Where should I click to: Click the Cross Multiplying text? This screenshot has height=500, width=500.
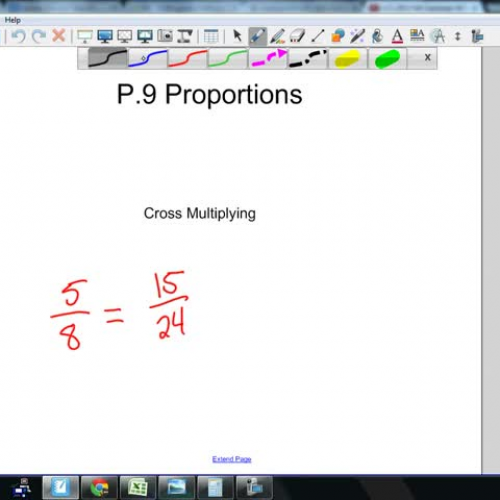(x=200, y=214)
